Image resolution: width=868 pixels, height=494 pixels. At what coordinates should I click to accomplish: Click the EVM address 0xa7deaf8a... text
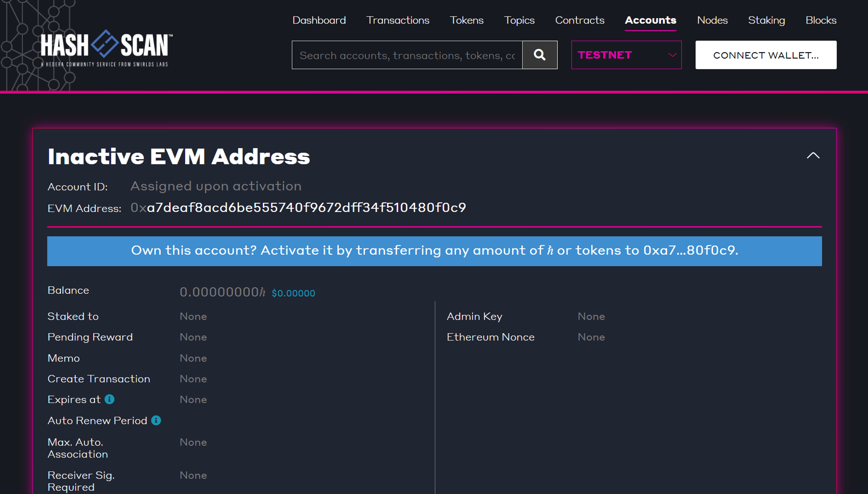pos(298,208)
